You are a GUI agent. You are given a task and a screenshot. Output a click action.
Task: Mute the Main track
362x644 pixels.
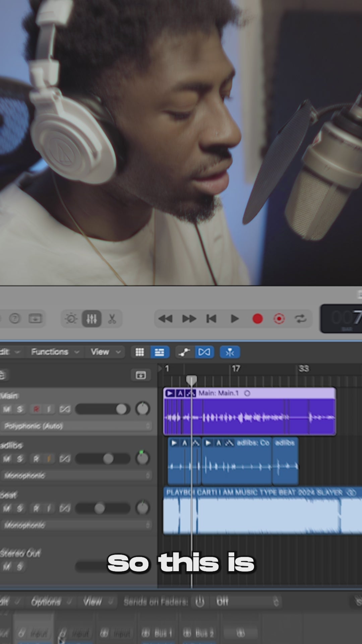coord(7,409)
